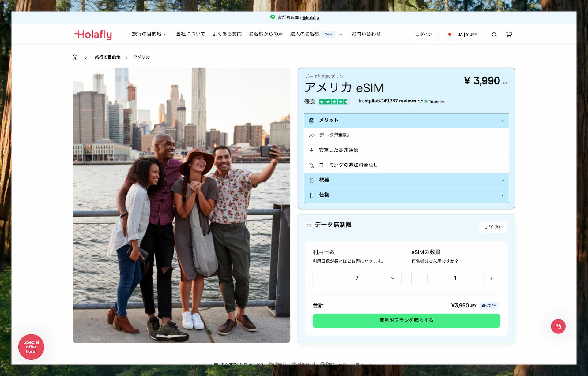Click the Trustpilot logo
This screenshot has width=588, height=376.
tap(434, 102)
